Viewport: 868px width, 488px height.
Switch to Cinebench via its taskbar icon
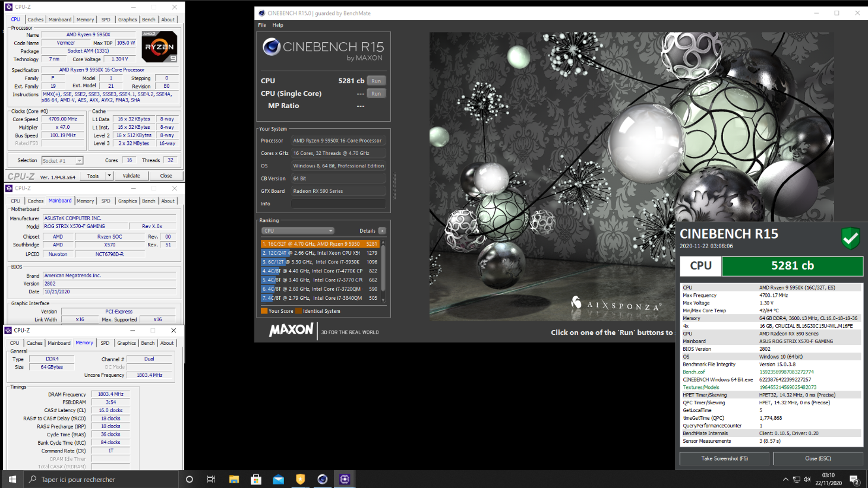(322, 479)
